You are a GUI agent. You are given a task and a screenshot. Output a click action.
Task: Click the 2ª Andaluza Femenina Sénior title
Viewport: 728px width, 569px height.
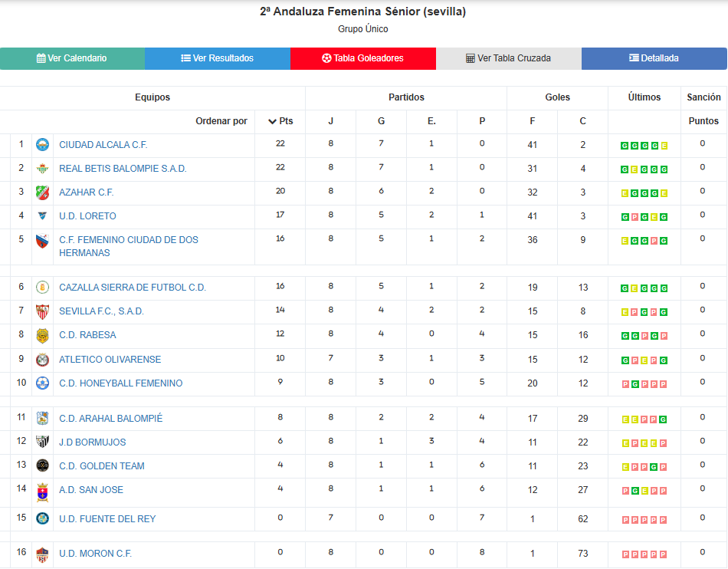coord(363,12)
